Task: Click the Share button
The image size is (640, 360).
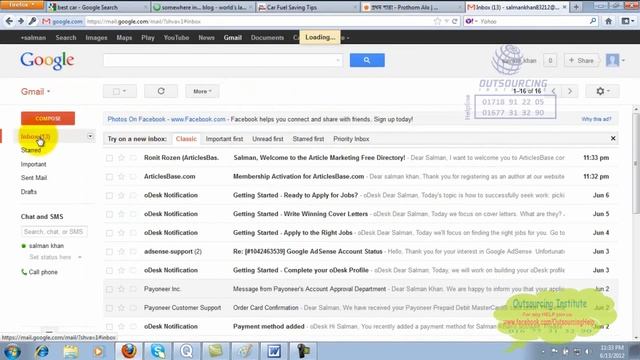Action: click(x=581, y=60)
